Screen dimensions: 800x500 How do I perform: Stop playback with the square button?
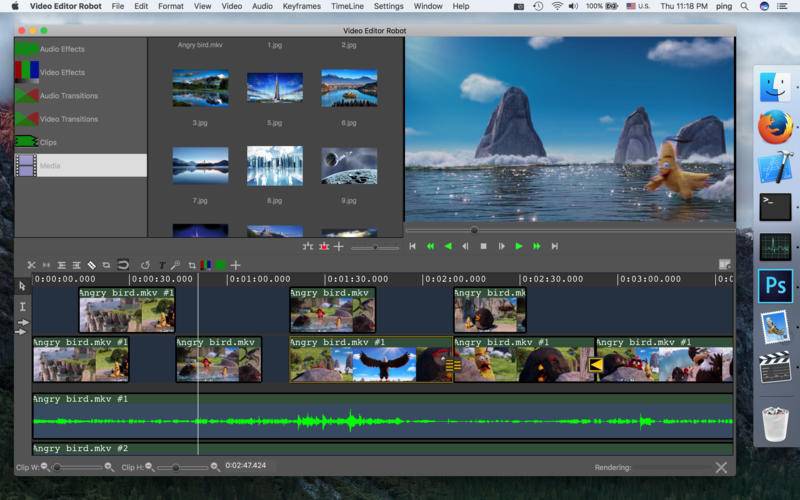pos(483,246)
